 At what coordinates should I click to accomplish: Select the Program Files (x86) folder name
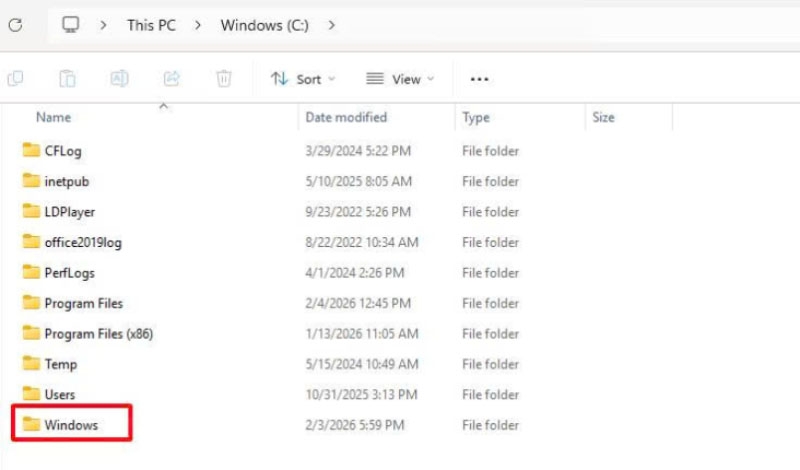pyautogui.click(x=98, y=334)
